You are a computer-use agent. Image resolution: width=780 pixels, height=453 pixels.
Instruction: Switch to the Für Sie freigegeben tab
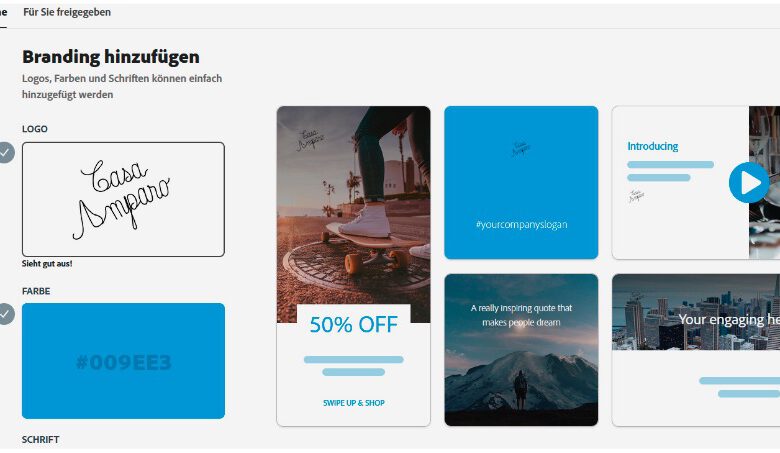67,12
